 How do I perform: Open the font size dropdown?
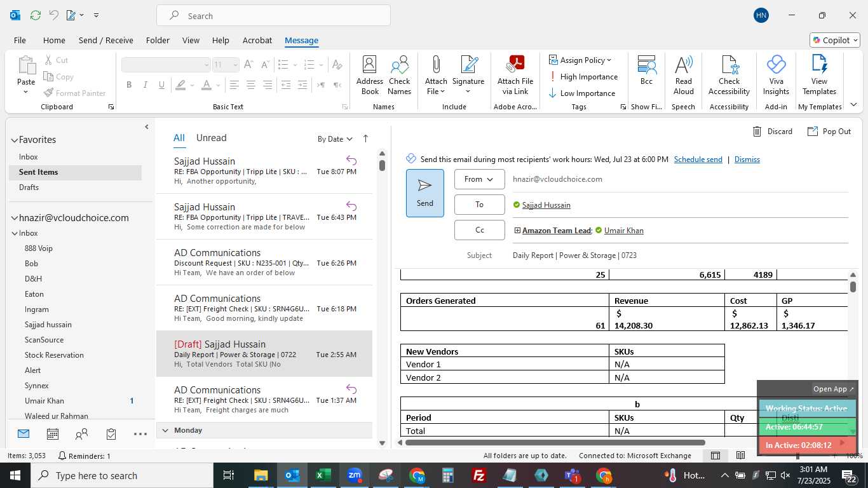235,65
